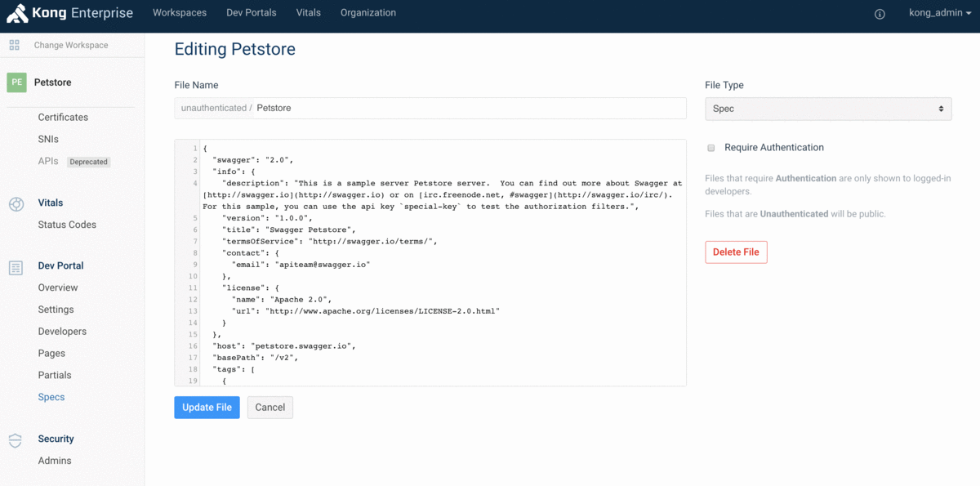Viewport: 980px width, 486px height.
Task: Click the Security shield icon in sidebar
Action: click(x=16, y=441)
